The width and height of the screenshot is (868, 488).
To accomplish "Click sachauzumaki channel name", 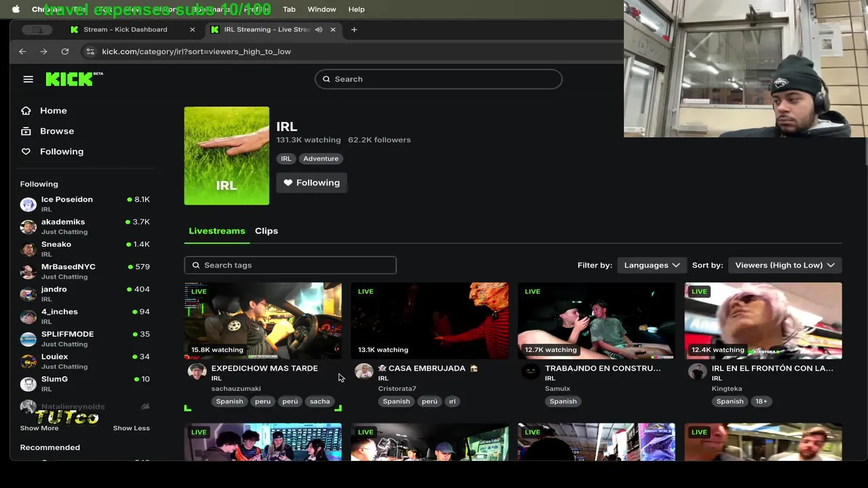I will pos(236,388).
